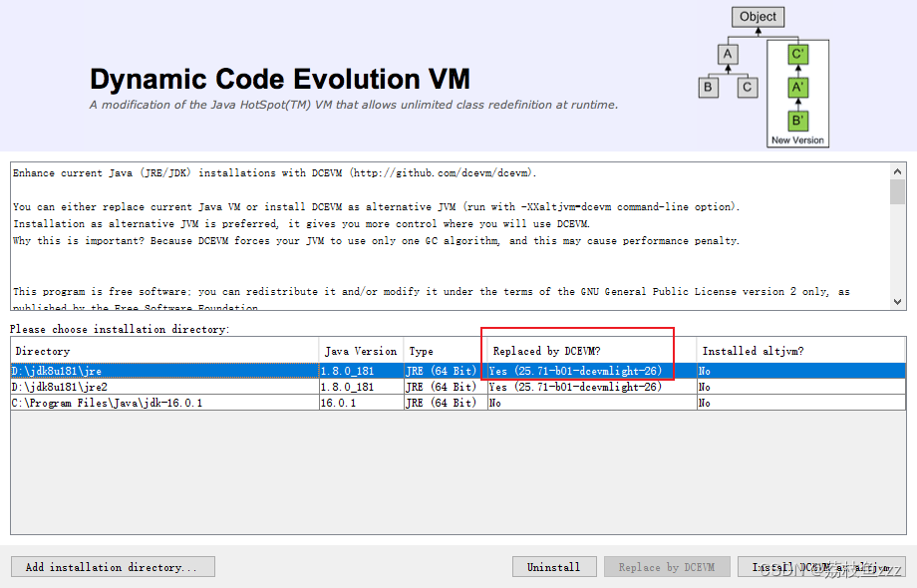Image resolution: width=917 pixels, height=588 pixels.
Task: Click the JRE (64 Bit) cell for jdk-16.0.1
Action: tap(446, 402)
